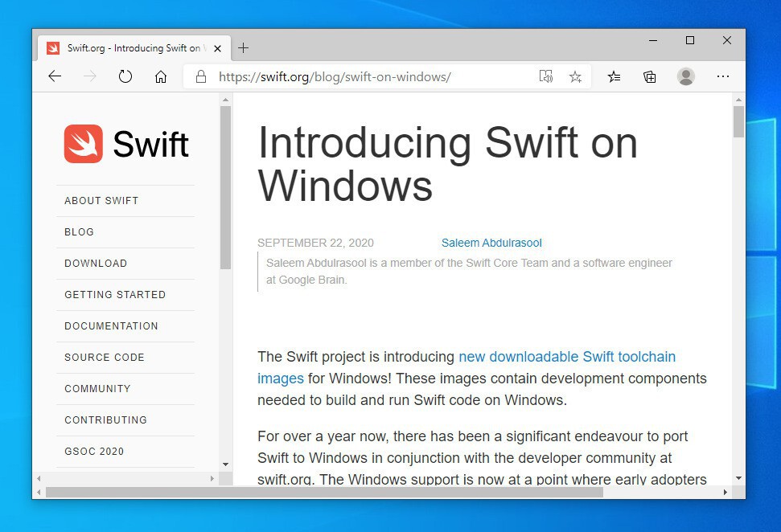The height and width of the screenshot is (532, 781).
Task: Click the sidebar horizontal scroll right arrow
Action: click(212, 479)
